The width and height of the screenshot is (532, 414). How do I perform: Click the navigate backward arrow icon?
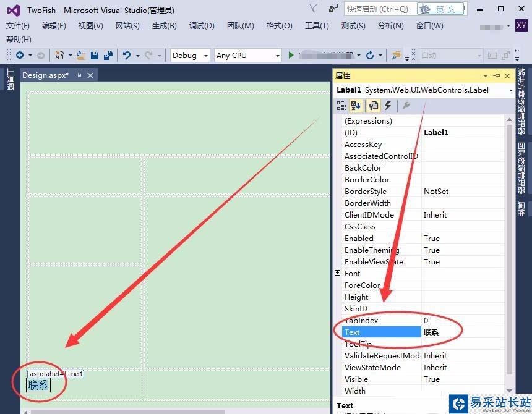coord(20,55)
